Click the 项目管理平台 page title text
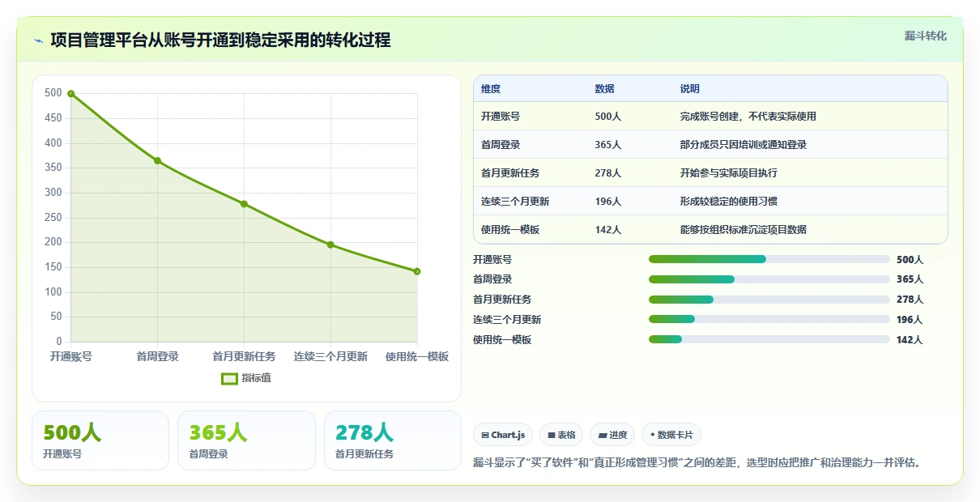This screenshot has width=980, height=502. [220, 40]
